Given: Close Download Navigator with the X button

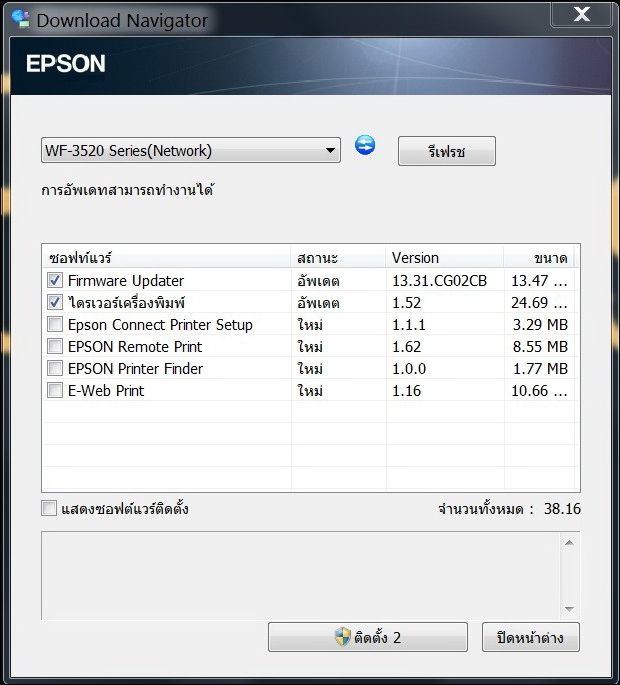Looking at the screenshot, I should click(x=582, y=14).
